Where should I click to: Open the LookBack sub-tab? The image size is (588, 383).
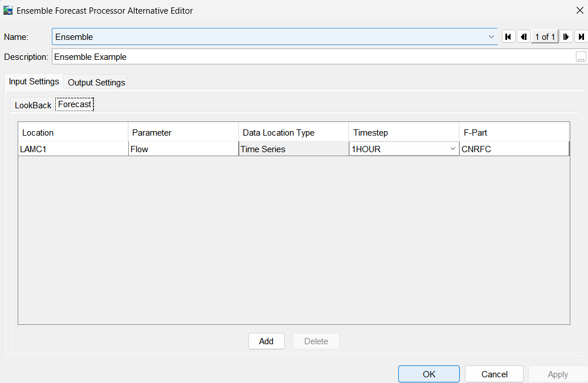point(32,105)
